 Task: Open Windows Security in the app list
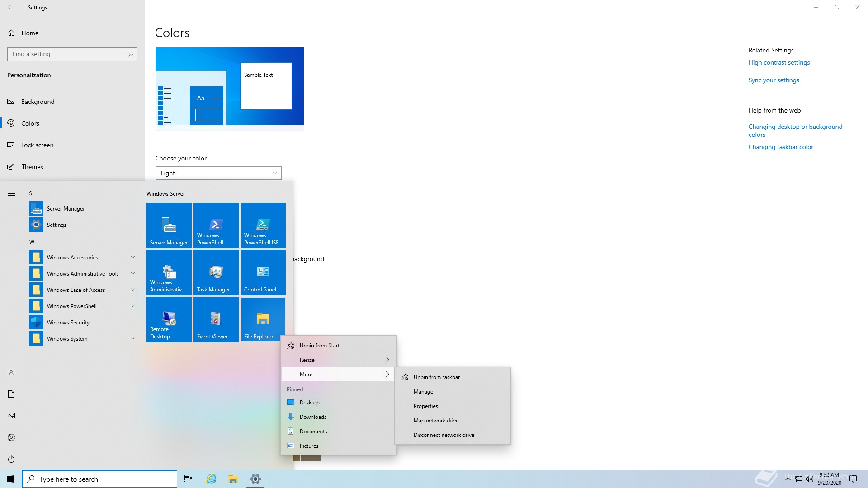click(x=82, y=322)
